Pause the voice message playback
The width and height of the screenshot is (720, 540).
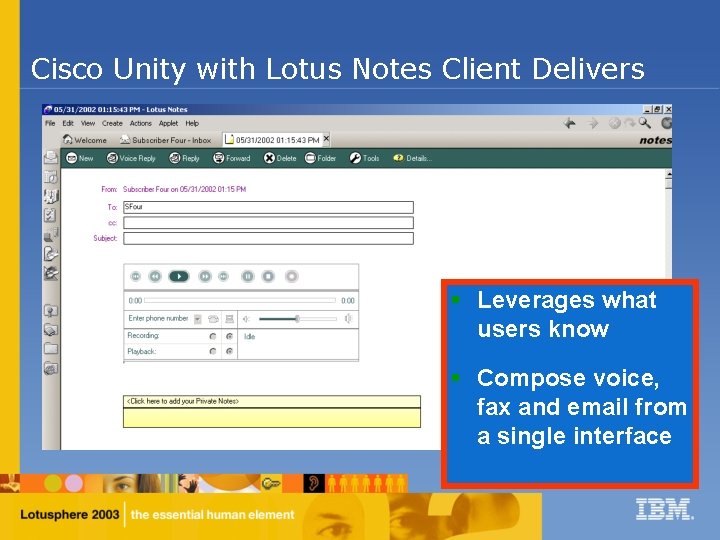[248, 276]
